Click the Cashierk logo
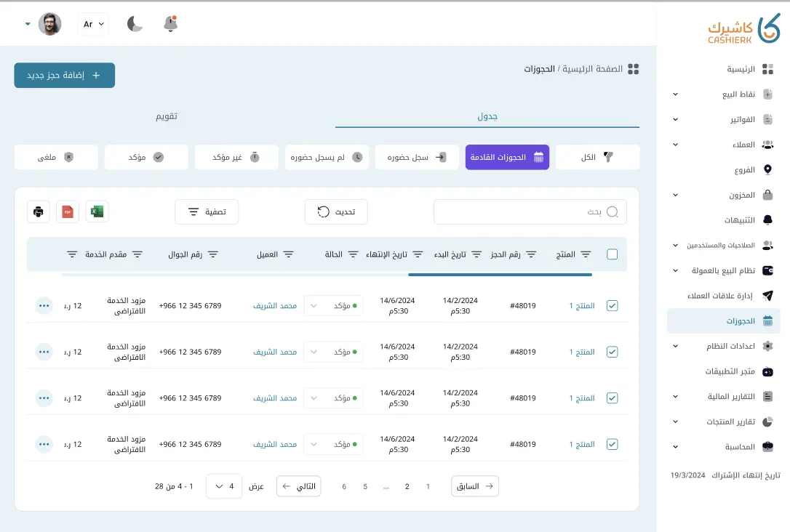This screenshot has width=790, height=532. (743, 28)
